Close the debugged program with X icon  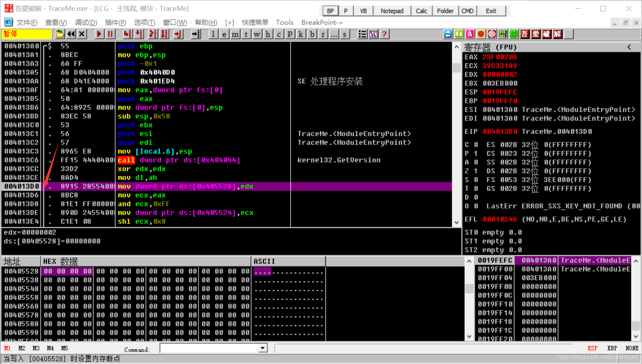tap(82, 34)
